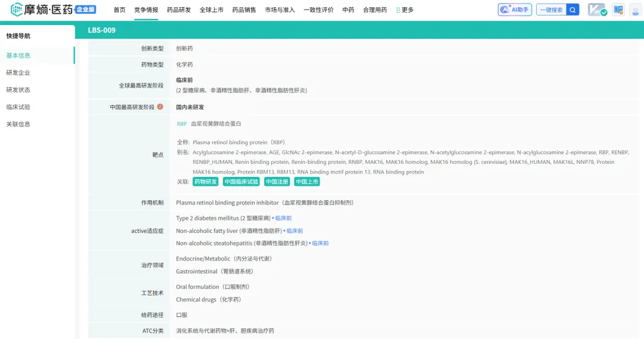Open the 竞争情报 navigation tab
This screenshot has height=339, width=644.
146,10
